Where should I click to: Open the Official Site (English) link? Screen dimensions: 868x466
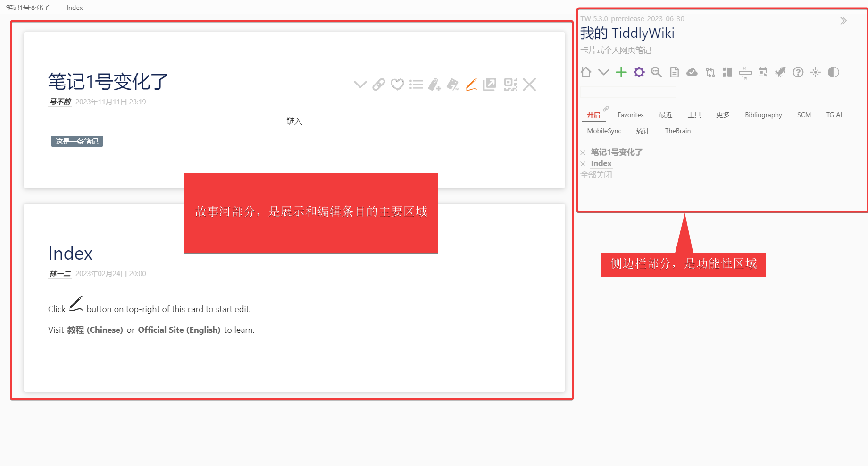pos(179,330)
